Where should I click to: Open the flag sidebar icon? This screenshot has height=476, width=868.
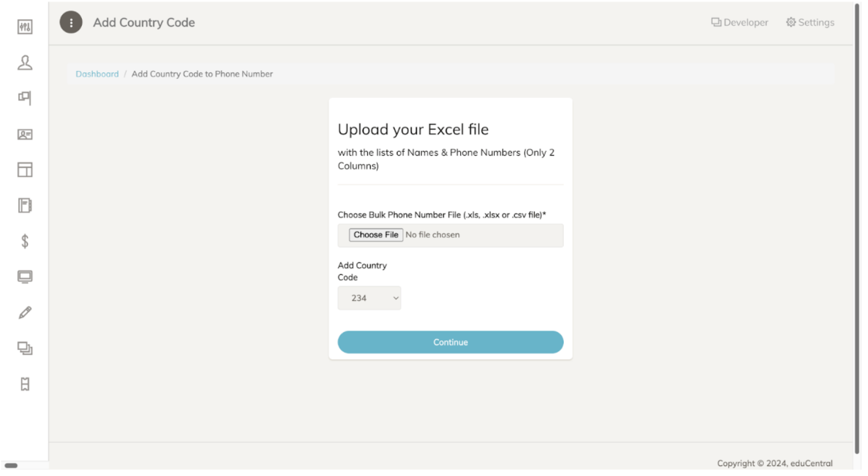(x=25, y=98)
